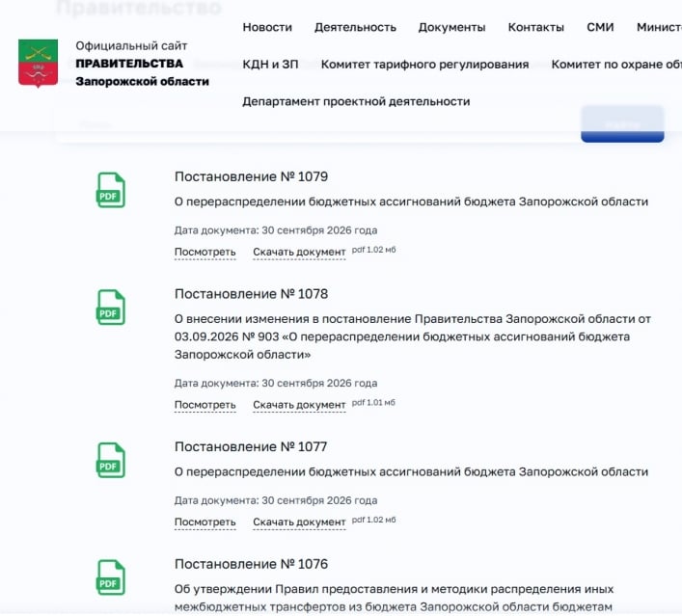Open the СМИ menu item
The width and height of the screenshot is (682, 616).
[x=600, y=27]
